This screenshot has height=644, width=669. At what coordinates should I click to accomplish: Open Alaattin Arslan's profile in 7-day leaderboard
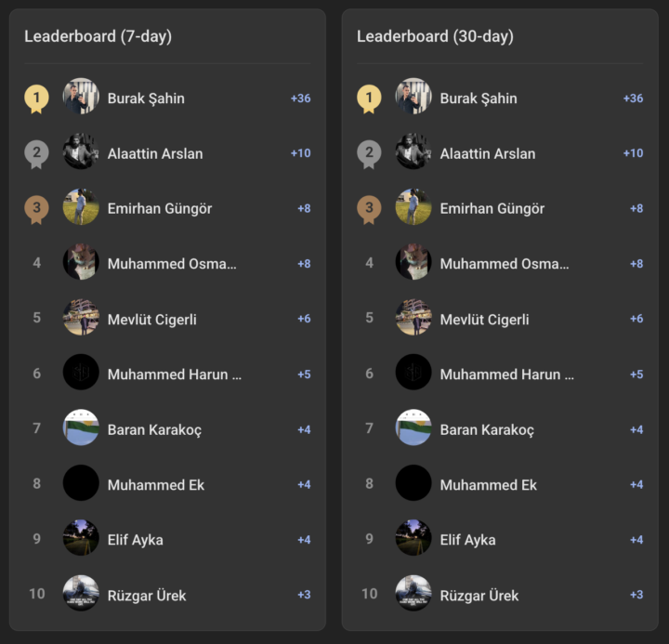click(x=154, y=153)
